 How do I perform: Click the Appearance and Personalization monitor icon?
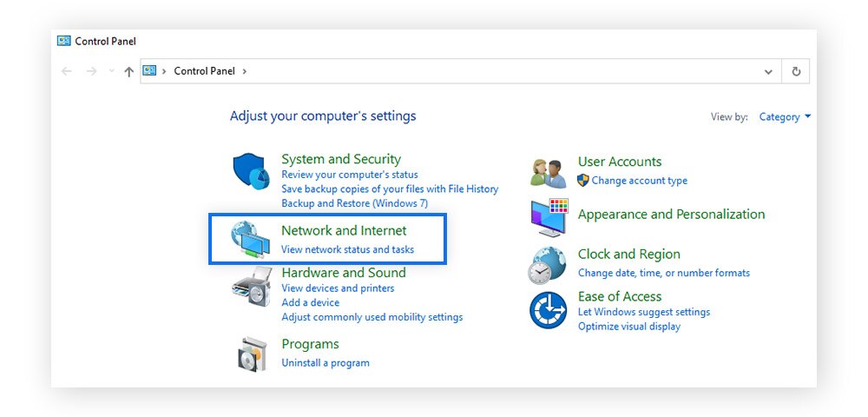pyautogui.click(x=549, y=218)
